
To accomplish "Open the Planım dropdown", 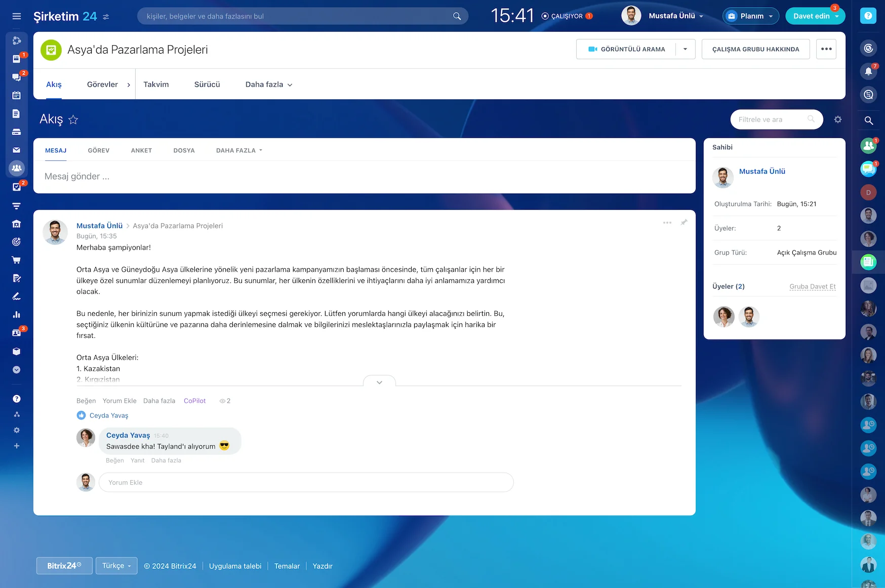I will pos(750,16).
